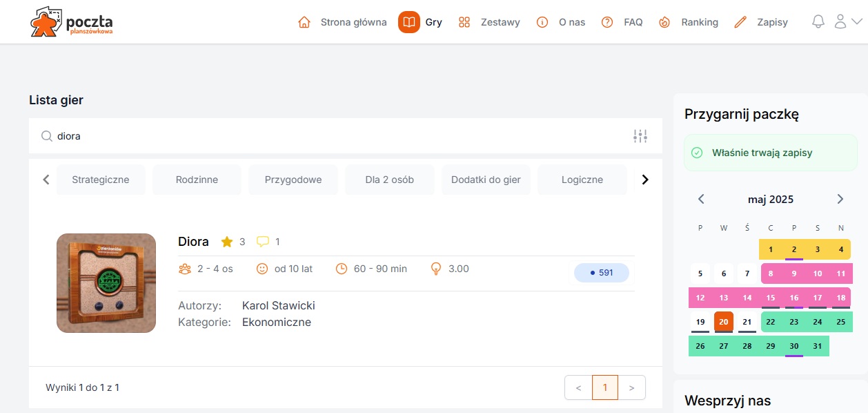Select the Logiczne category chip
The width and height of the screenshot is (868, 413).
(x=582, y=180)
